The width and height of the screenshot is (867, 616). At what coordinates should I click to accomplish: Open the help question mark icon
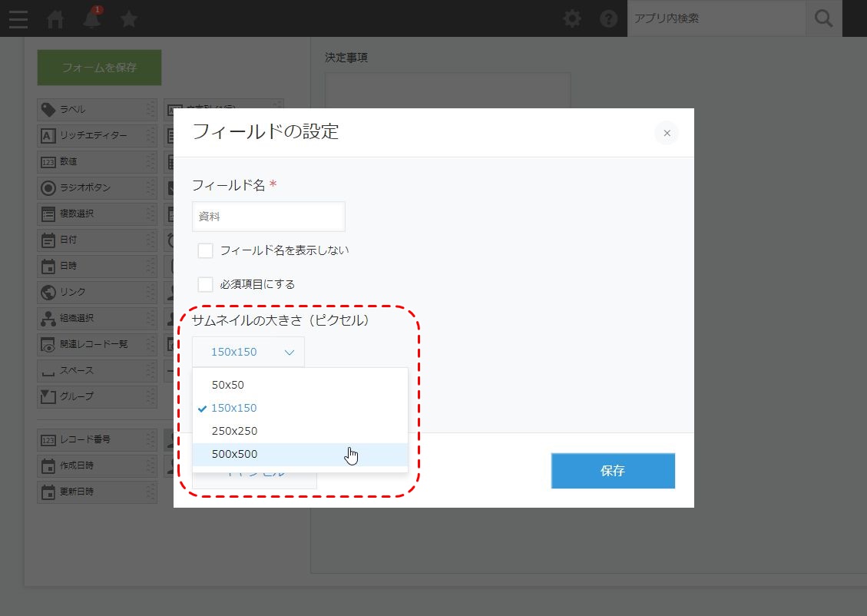coord(608,18)
